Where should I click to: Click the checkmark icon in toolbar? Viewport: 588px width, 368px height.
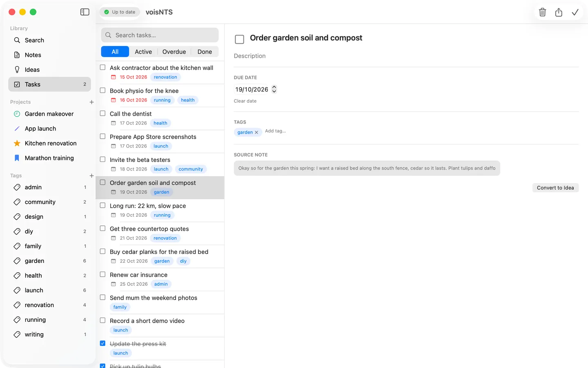(x=575, y=12)
